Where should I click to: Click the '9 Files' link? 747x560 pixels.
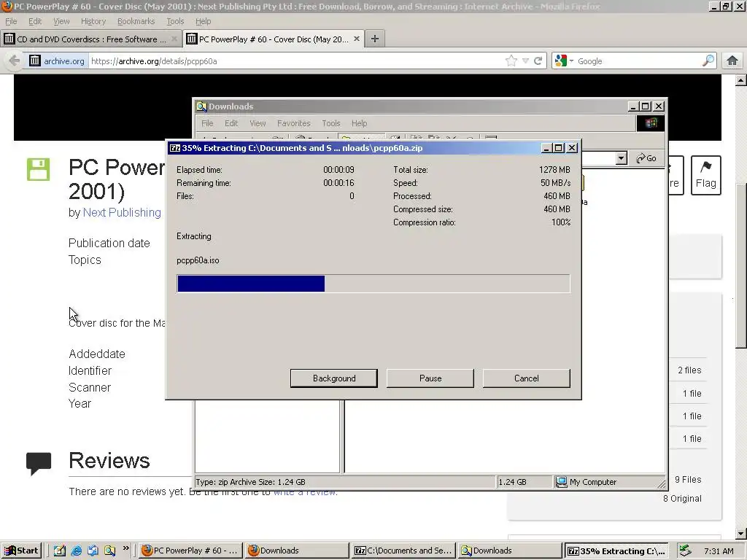tap(688, 480)
